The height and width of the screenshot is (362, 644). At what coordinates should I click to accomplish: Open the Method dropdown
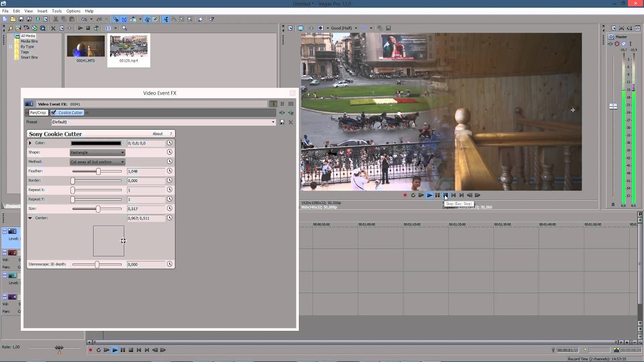97,162
